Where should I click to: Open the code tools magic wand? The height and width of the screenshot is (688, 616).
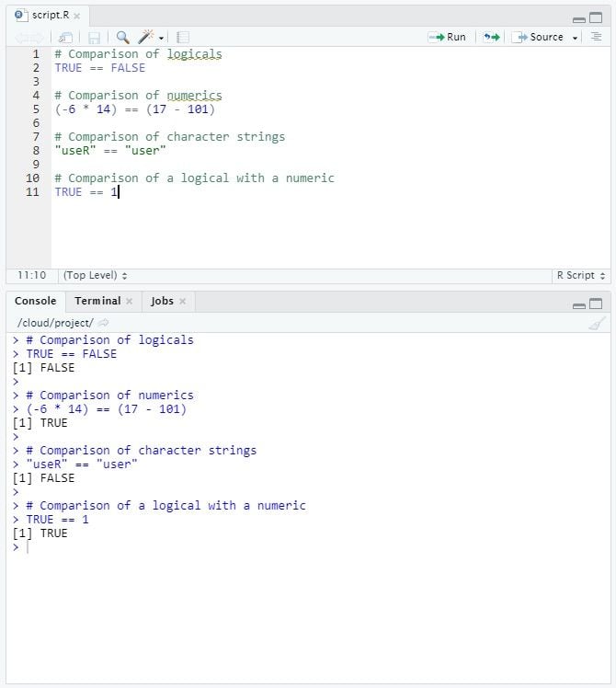click(x=146, y=37)
